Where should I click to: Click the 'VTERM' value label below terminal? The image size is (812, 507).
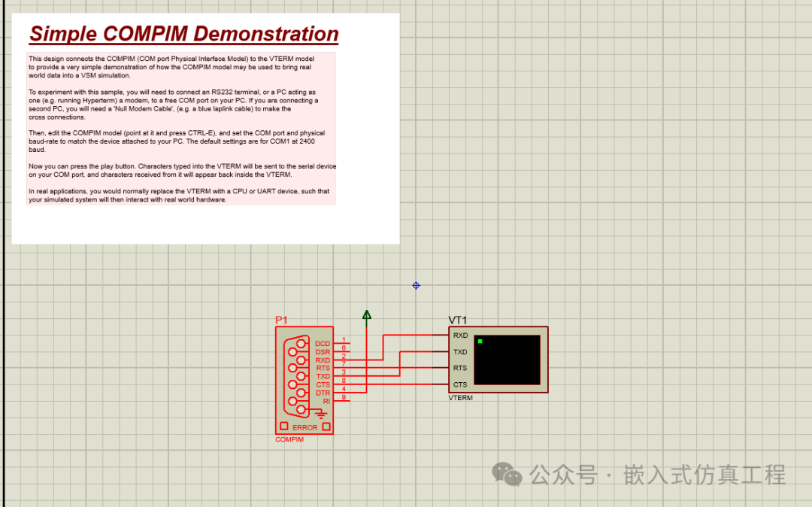pyautogui.click(x=460, y=398)
